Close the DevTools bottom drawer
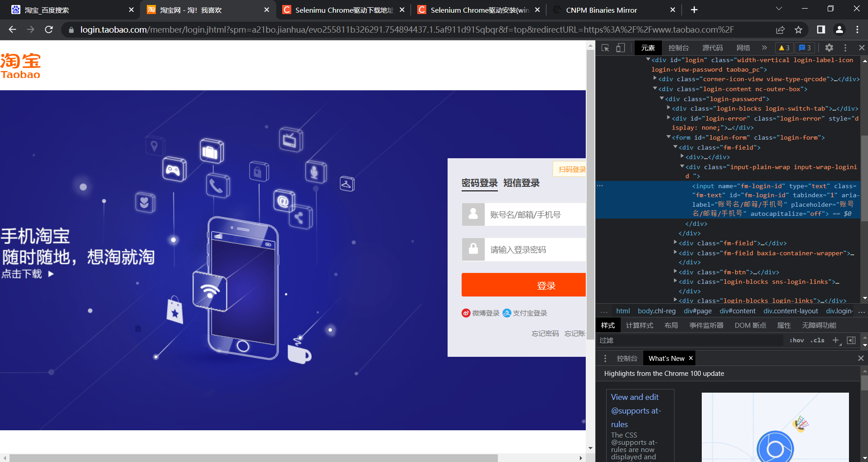This screenshot has height=462, width=868. [x=861, y=358]
